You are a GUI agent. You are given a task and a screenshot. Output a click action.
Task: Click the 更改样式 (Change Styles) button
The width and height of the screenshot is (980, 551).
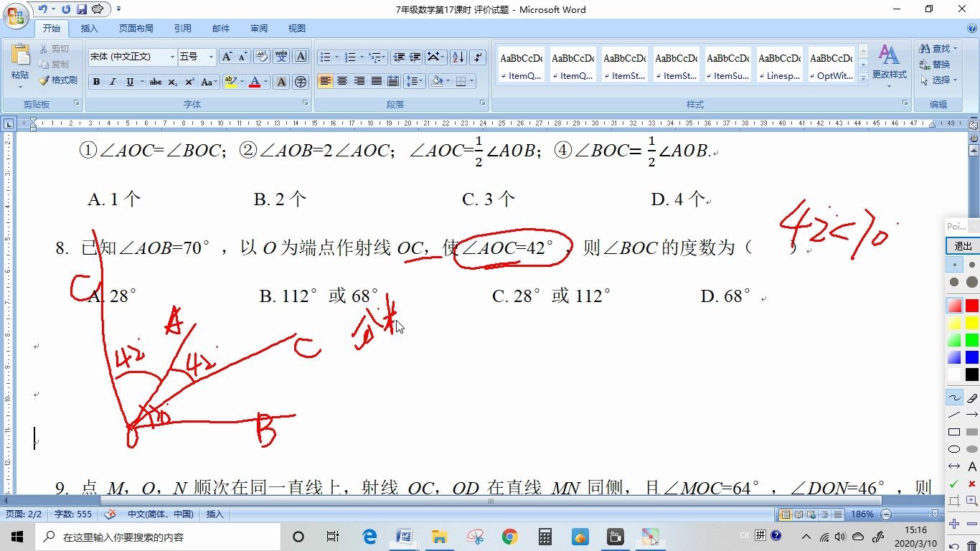tap(890, 66)
